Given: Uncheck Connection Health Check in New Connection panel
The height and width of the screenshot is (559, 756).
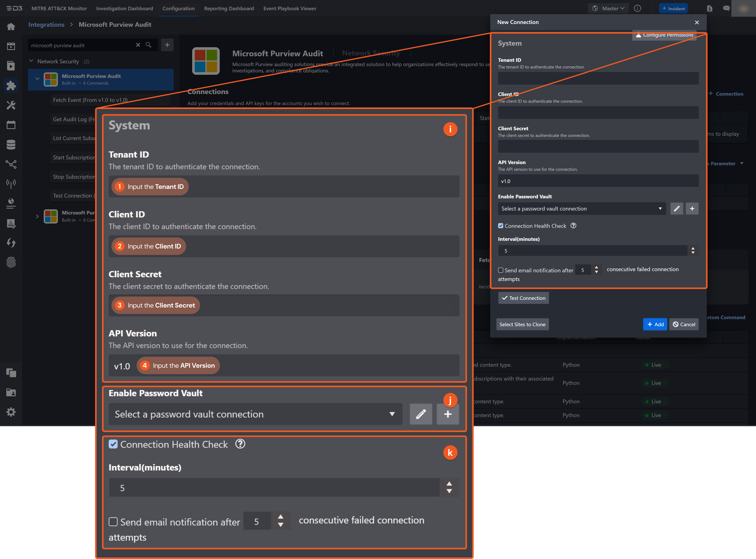Looking at the screenshot, I should pos(501,226).
